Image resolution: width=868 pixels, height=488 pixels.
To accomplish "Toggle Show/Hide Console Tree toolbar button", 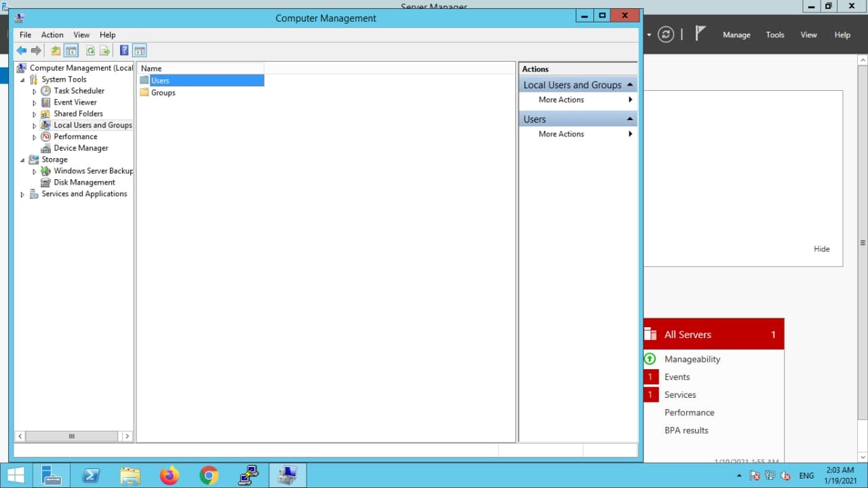I will 71,51.
